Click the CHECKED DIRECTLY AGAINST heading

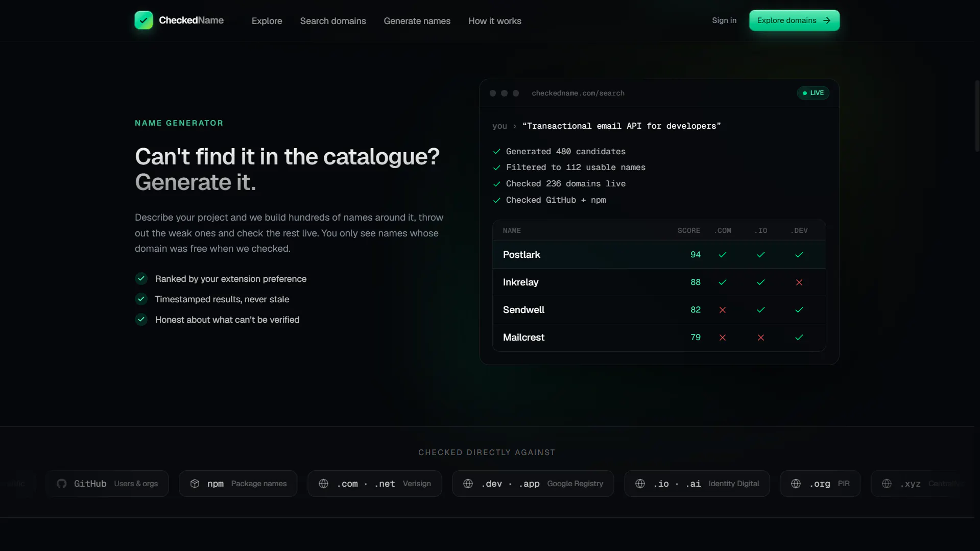[487, 452]
